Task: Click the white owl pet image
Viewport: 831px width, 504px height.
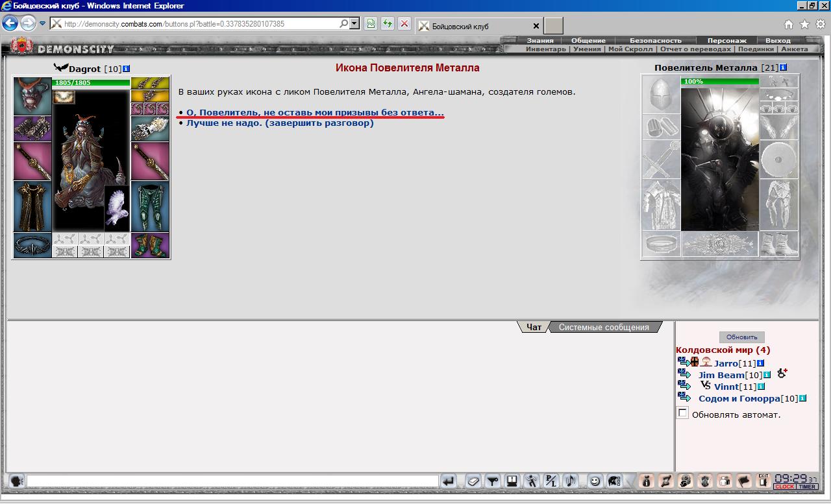Action: tap(117, 208)
